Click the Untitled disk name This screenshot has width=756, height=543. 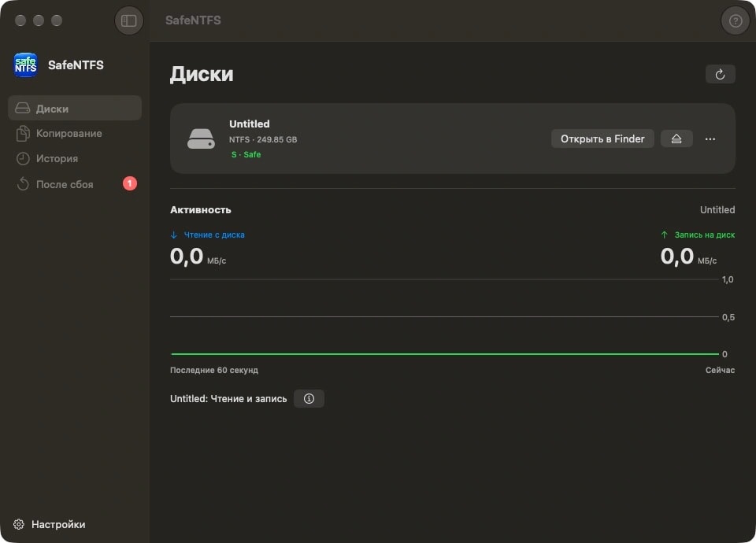pyautogui.click(x=250, y=124)
